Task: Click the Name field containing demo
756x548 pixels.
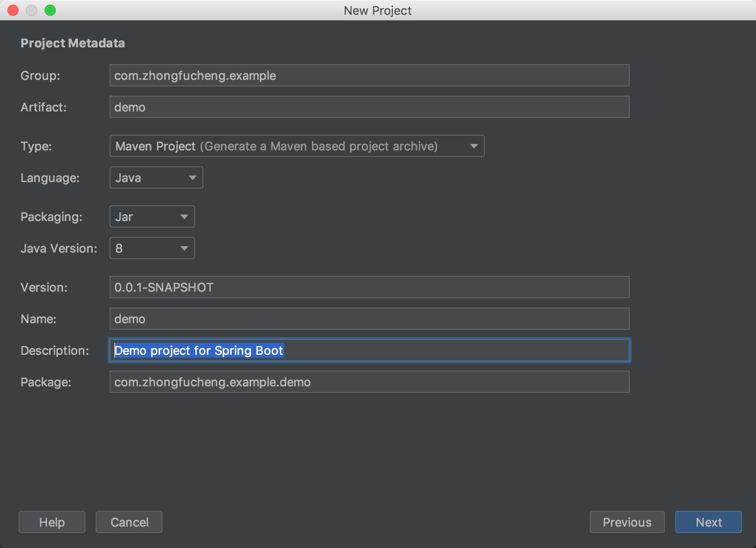Action: coord(369,319)
